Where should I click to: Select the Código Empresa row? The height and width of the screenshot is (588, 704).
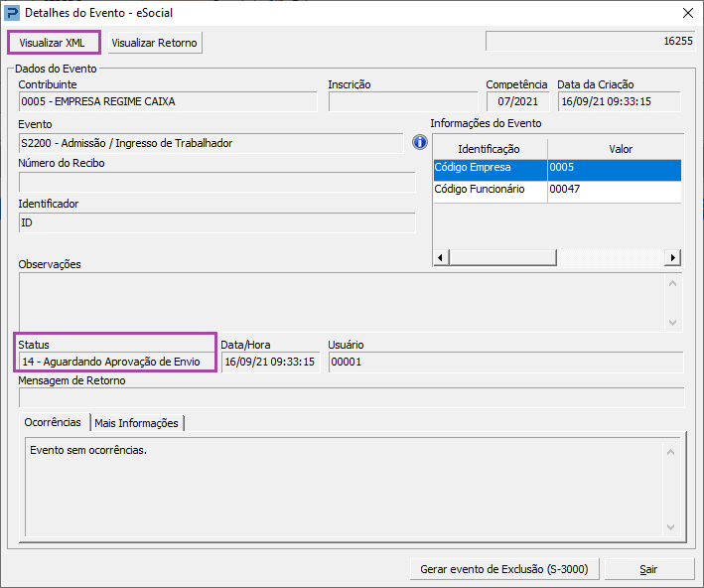490,169
